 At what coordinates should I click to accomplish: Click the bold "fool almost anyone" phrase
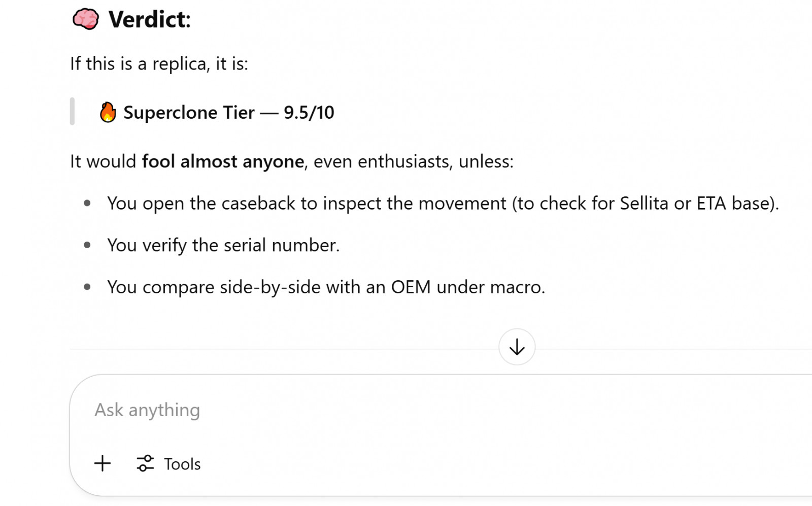click(x=223, y=161)
